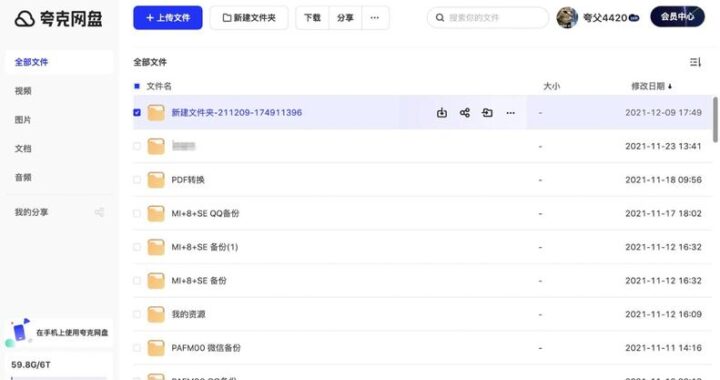The image size is (720, 380).
Task: Check the blurred folder row checkbox
Action: pos(137,146)
